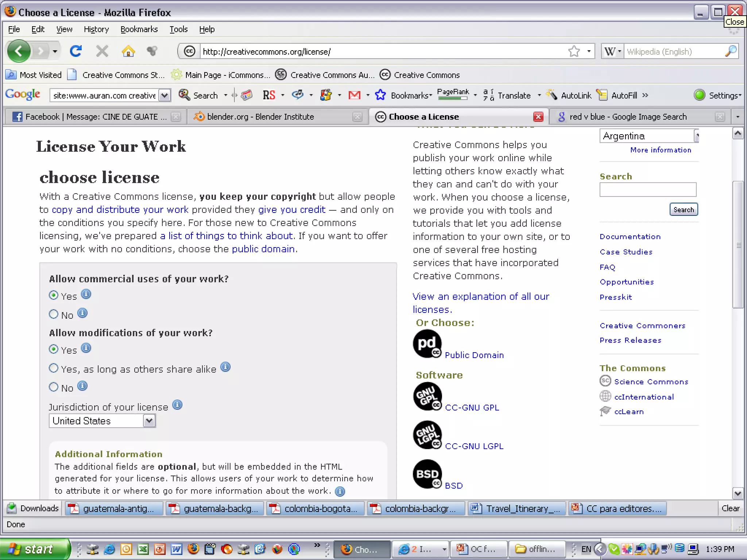Open offlin... folder in taskbar
747x560 pixels.
pos(537,549)
